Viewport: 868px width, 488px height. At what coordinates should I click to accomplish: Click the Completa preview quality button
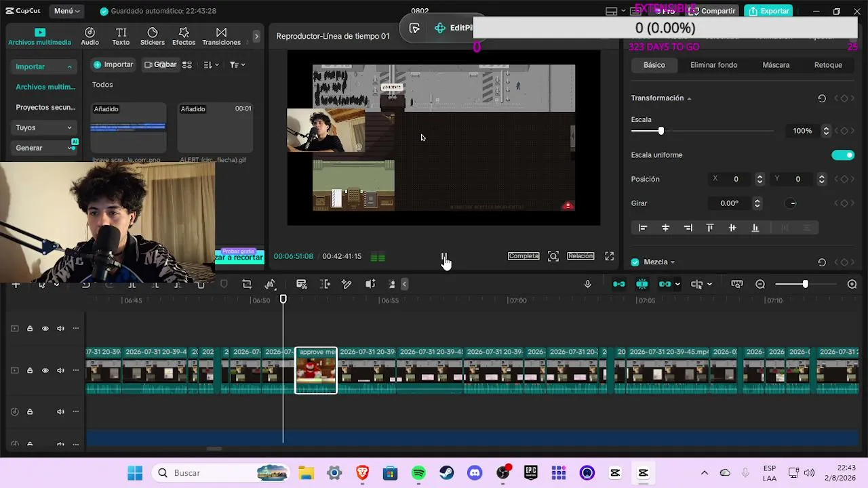point(524,256)
